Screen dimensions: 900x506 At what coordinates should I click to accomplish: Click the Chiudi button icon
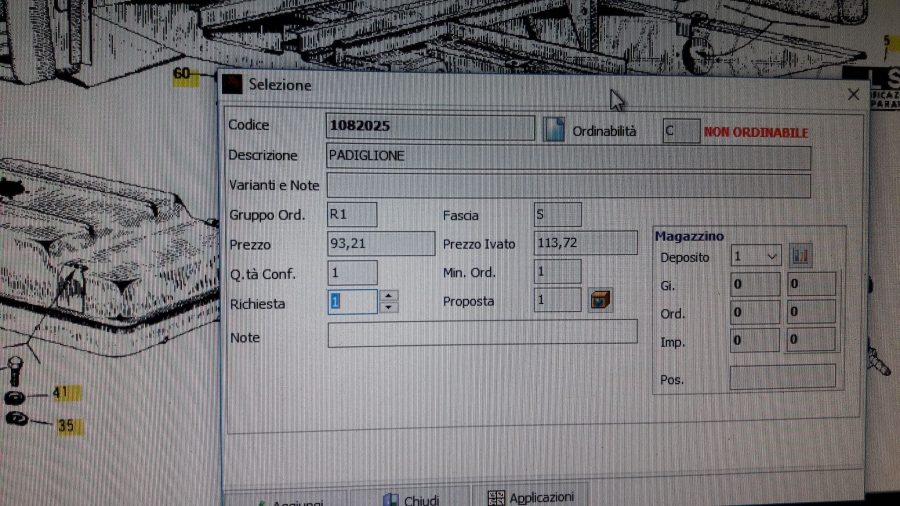click(x=390, y=500)
